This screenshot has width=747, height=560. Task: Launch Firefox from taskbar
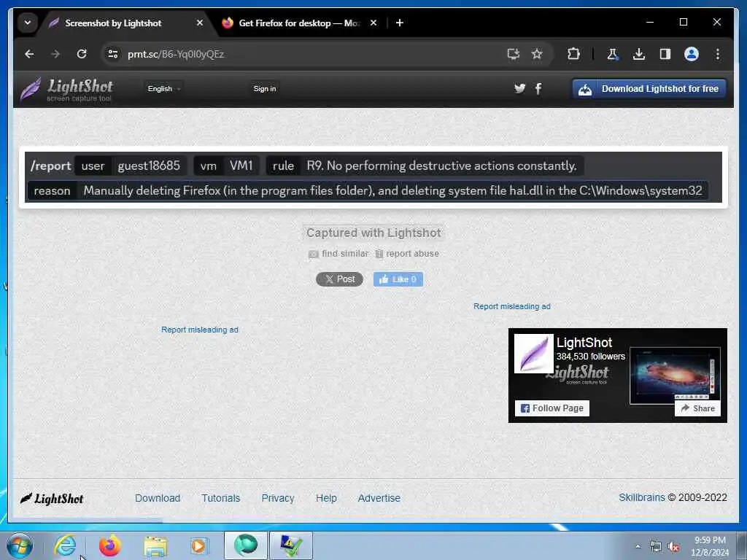pos(110,545)
